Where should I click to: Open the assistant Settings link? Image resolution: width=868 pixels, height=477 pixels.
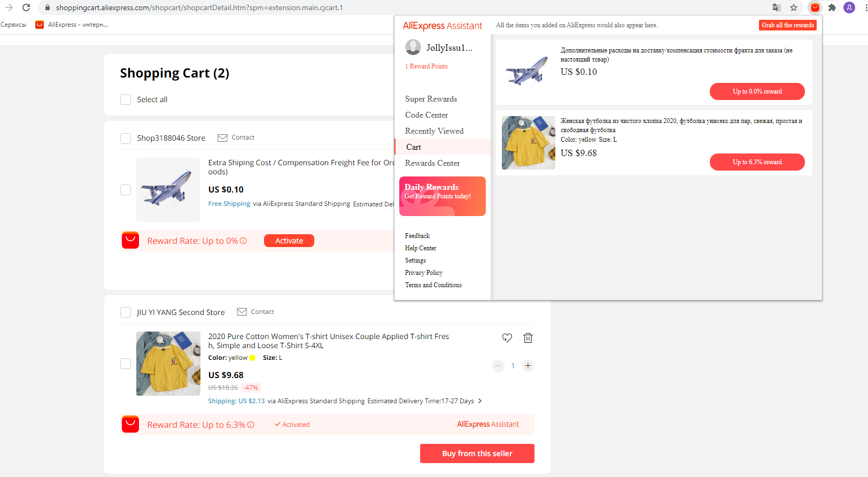click(x=415, y=260)
